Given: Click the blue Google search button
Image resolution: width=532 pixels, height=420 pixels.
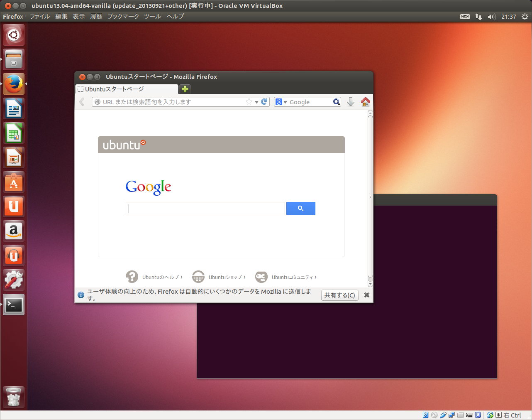Looking at the screenshot, I should coord(301,209).
